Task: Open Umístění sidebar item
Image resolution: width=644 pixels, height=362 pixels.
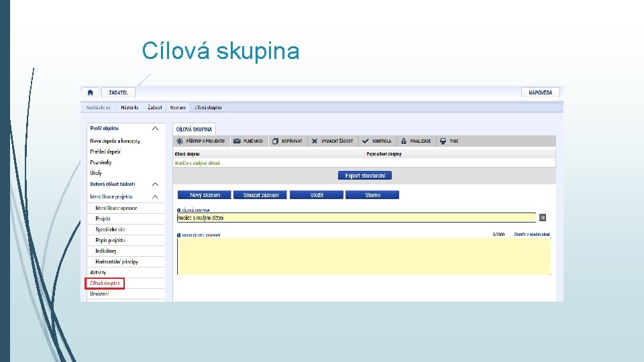Action: pos(99,294)
